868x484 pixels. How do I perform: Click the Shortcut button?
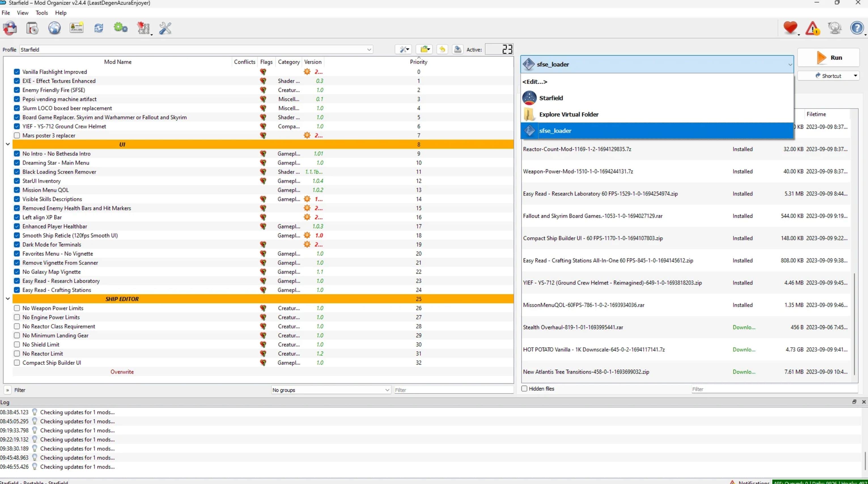pyautogui.click(x=828, y=76)
